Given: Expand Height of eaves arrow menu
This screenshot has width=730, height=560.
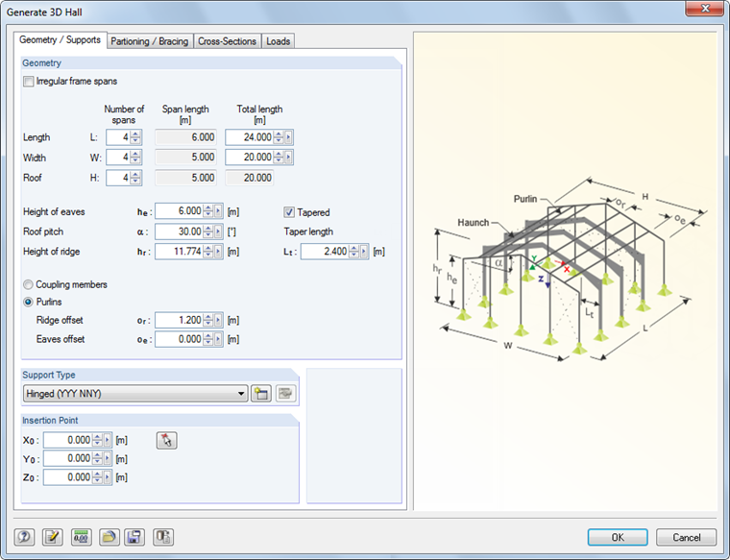Looking at the screenshot, I should pos(218,211).
